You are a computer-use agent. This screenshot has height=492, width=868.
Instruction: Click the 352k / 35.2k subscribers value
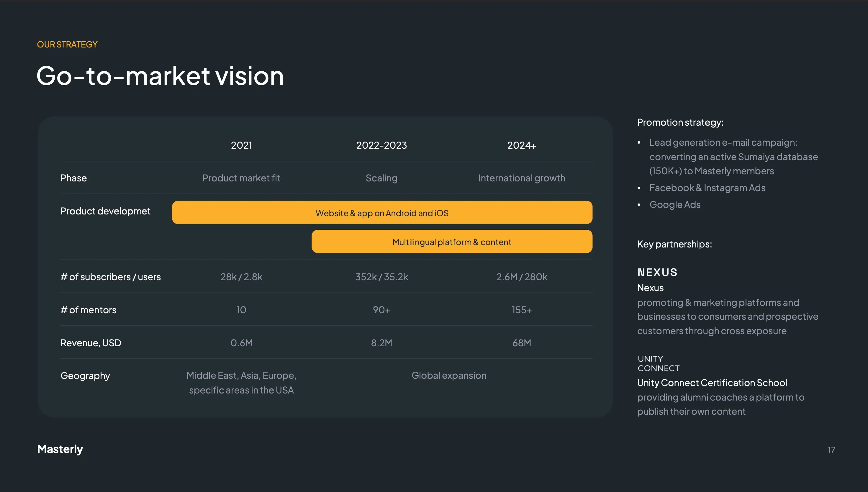click(381, 277)
